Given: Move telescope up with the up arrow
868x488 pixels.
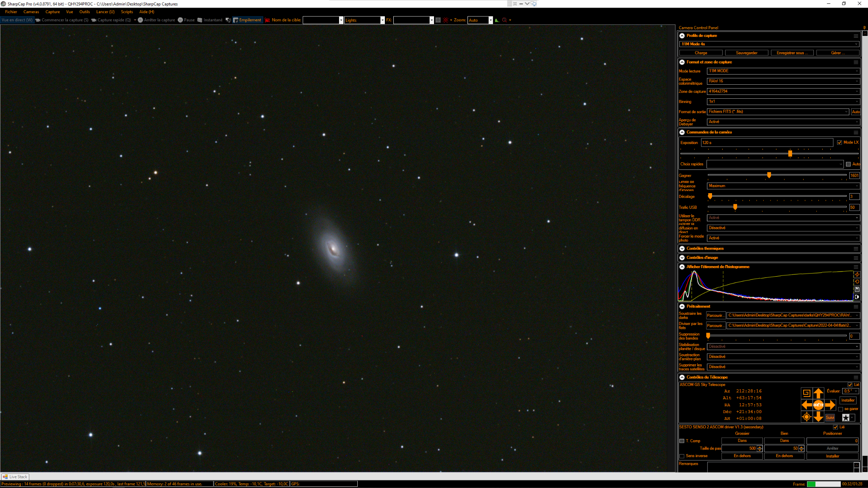Looking at the screenshot, I should click(x=818, y=393).
